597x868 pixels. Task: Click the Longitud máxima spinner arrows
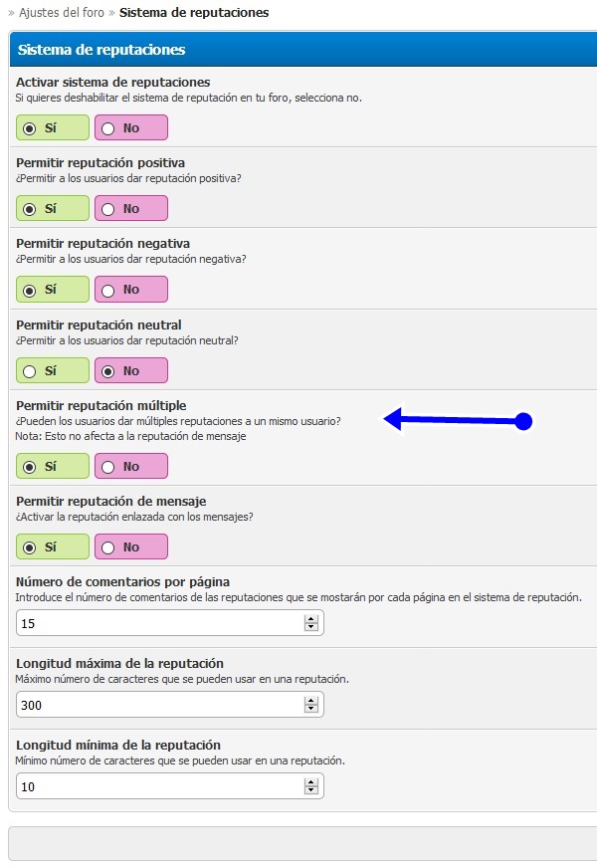click(311, 705)
